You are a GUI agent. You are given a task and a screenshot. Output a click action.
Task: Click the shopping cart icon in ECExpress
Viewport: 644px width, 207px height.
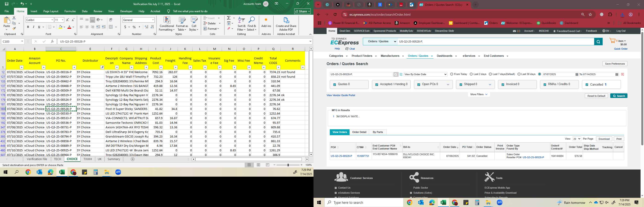coord(612,41)
